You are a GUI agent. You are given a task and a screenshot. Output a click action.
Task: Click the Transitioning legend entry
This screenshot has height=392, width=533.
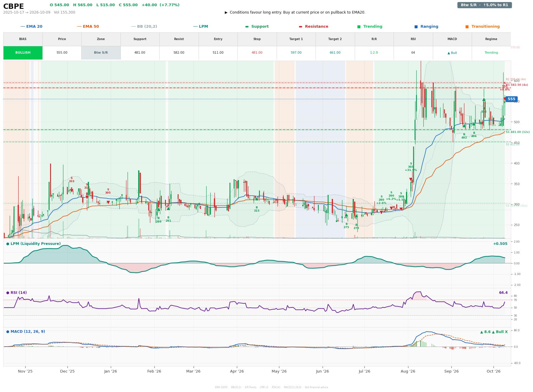482,27
